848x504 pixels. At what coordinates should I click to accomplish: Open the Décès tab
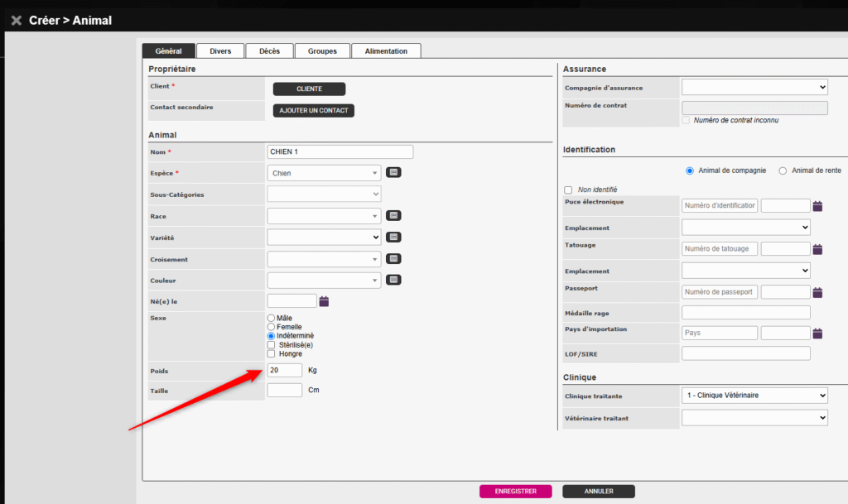pos(269,51)
